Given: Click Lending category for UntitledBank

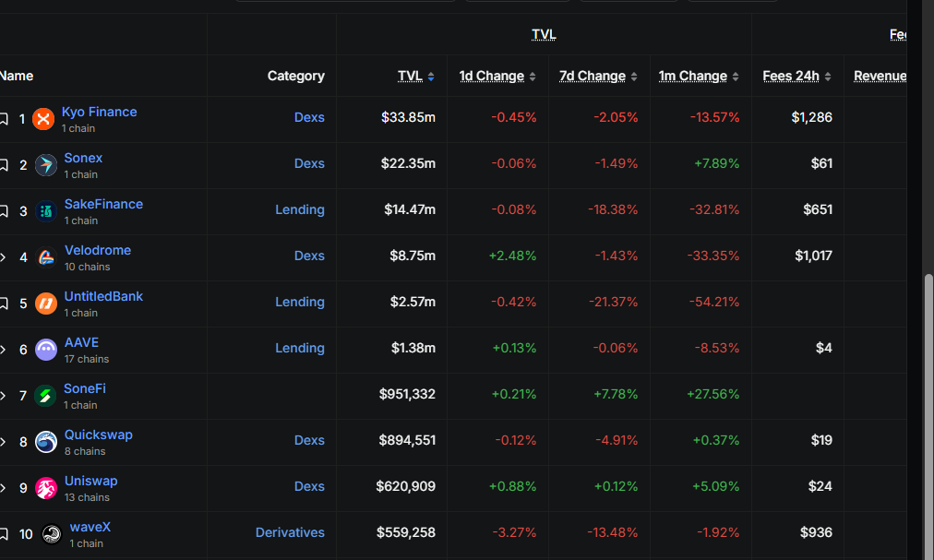Looking at the screenshot, I should point(300,302).
